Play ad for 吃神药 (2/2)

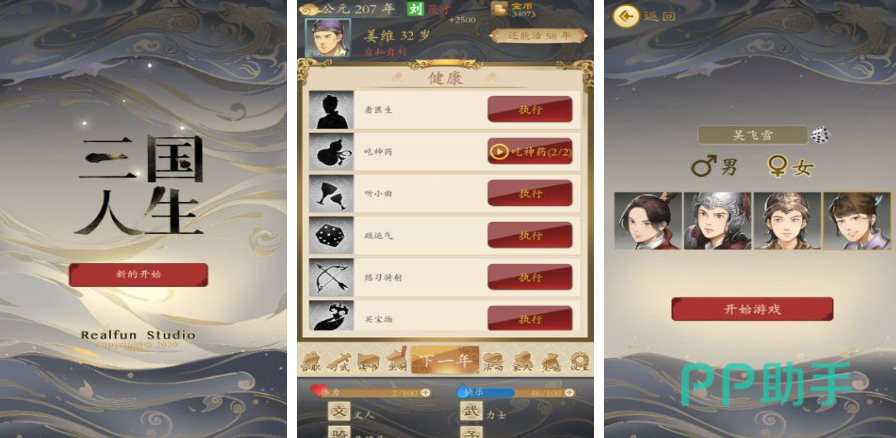coord(530,152)
